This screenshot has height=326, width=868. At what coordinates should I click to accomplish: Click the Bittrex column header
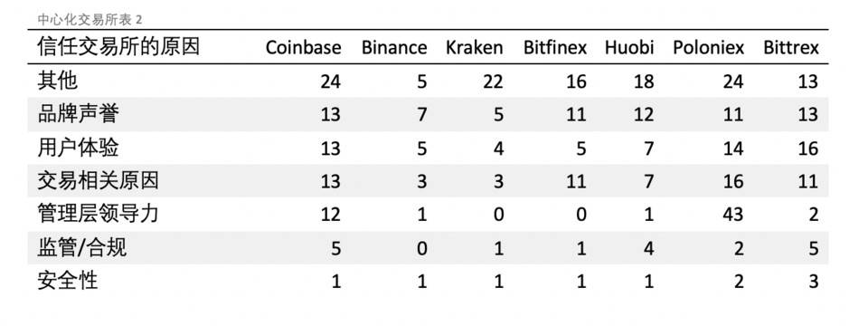[x=791, y=47]
